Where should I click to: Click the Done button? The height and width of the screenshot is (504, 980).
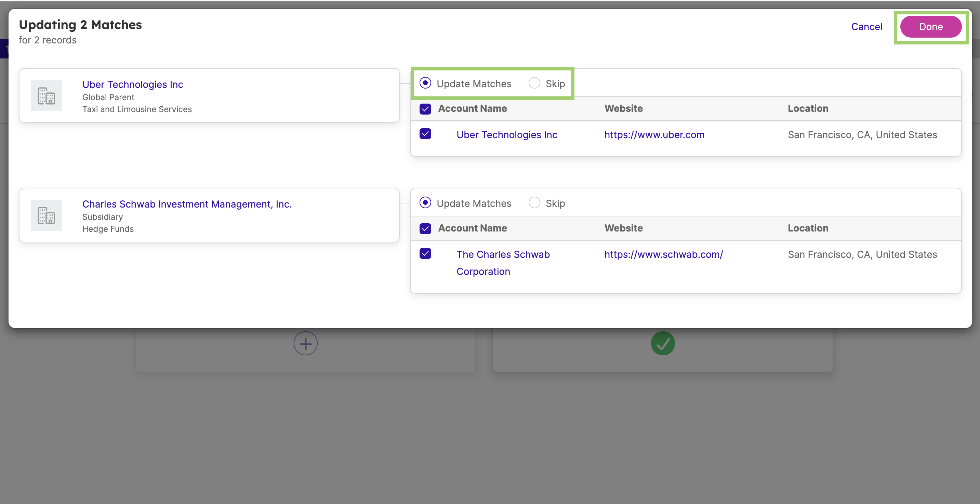930,27
